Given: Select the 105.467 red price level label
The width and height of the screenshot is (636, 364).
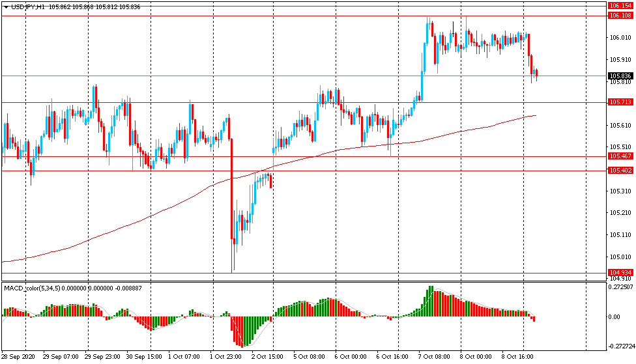Looking at the screenshot, I should 620,156.
